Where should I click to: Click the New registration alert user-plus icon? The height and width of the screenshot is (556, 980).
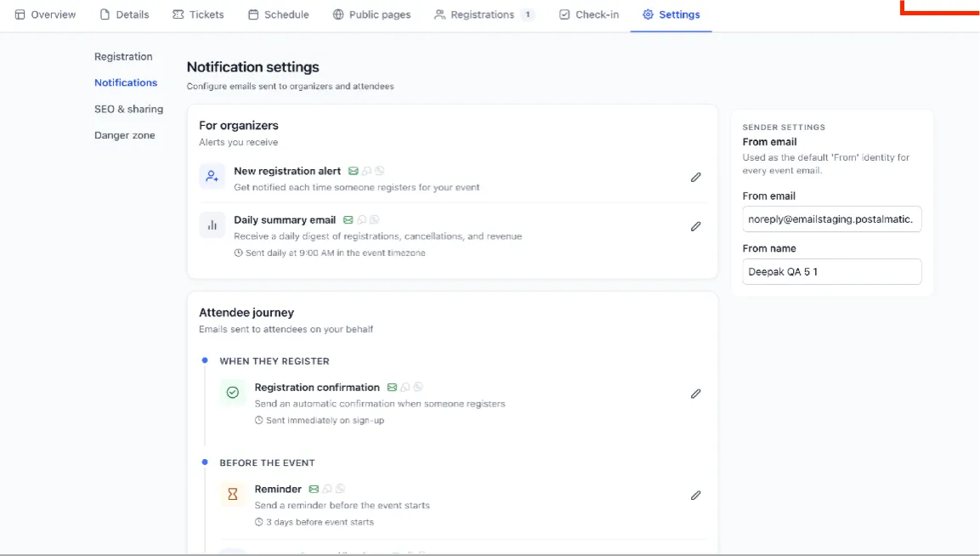point(212,176)
